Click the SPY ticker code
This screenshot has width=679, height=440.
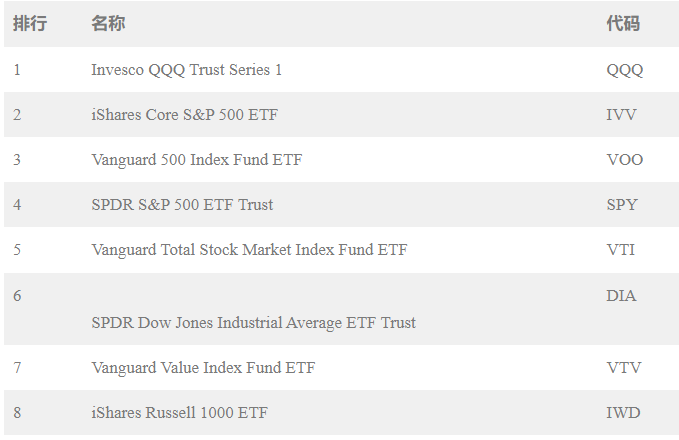621,205
